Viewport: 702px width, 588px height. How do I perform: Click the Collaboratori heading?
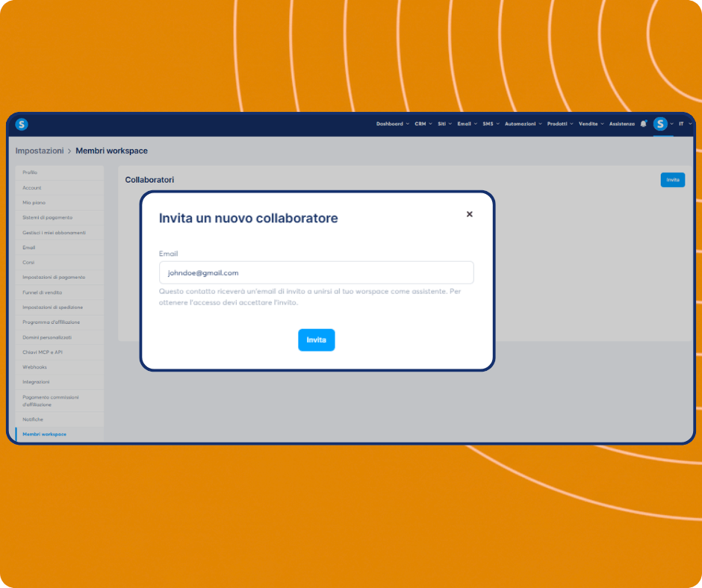pyautogui.click(x=149, y=180)
